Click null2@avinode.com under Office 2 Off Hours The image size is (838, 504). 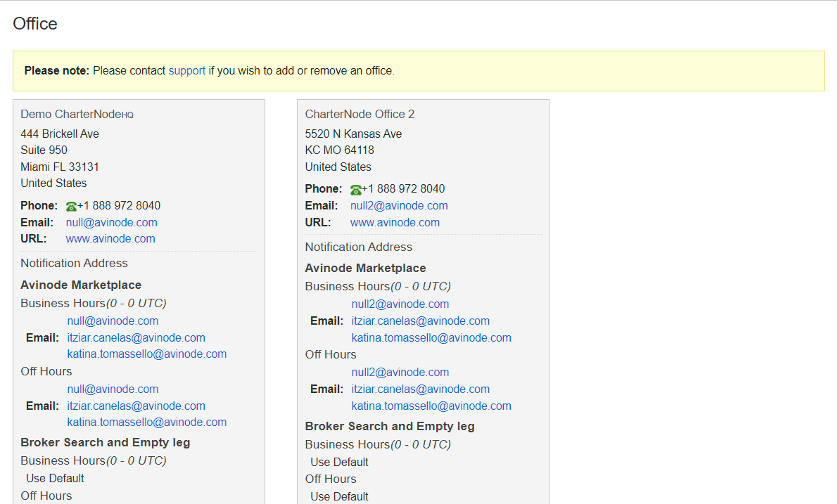click(400, 372)
